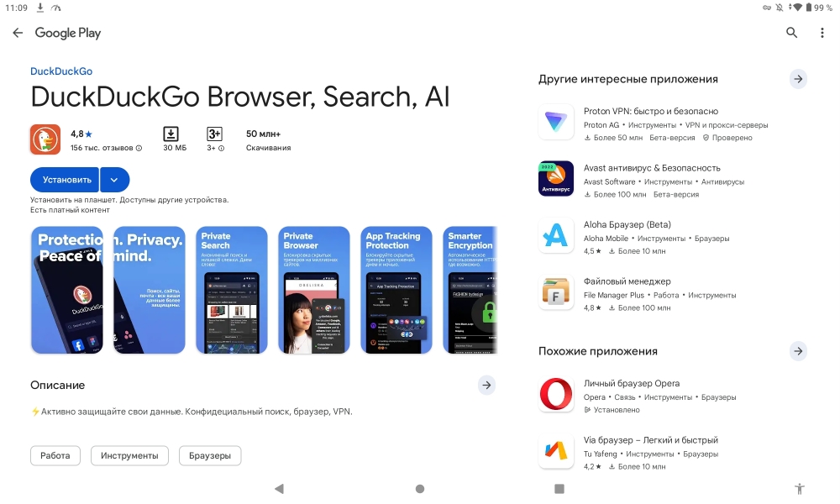840x504 pixels.
Task: Expand Другие интересные приложения arrow
Action: [798, 79]
